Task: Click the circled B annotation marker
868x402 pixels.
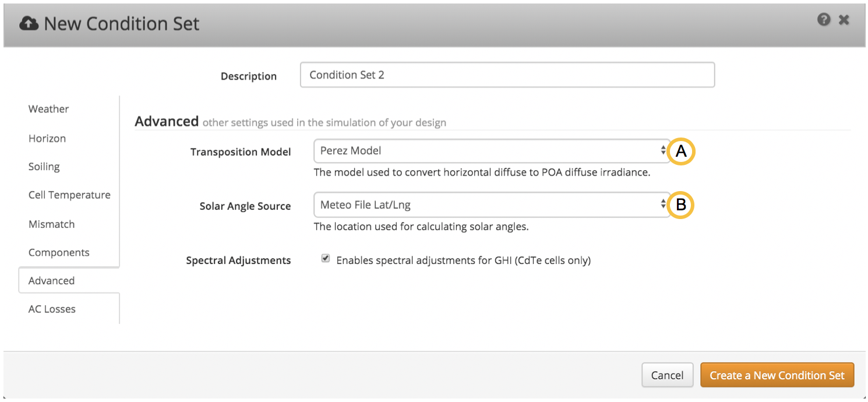Action: 681,205
